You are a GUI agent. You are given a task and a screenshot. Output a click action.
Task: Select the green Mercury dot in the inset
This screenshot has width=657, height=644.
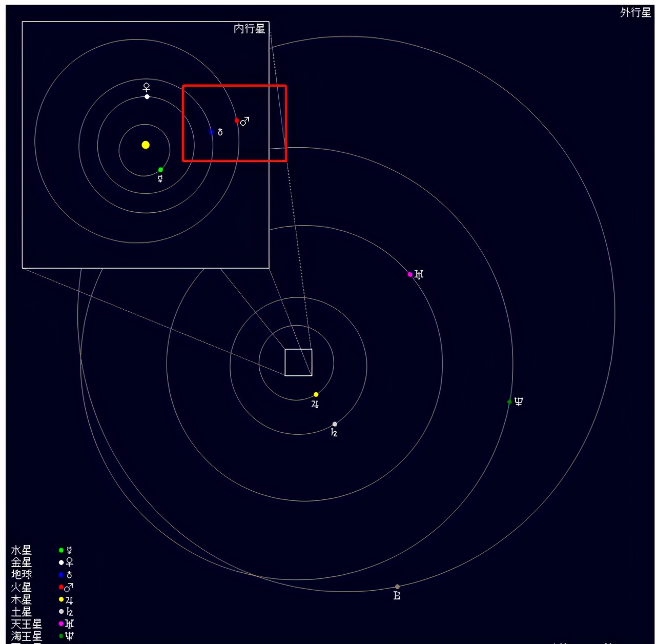(160, 170)
